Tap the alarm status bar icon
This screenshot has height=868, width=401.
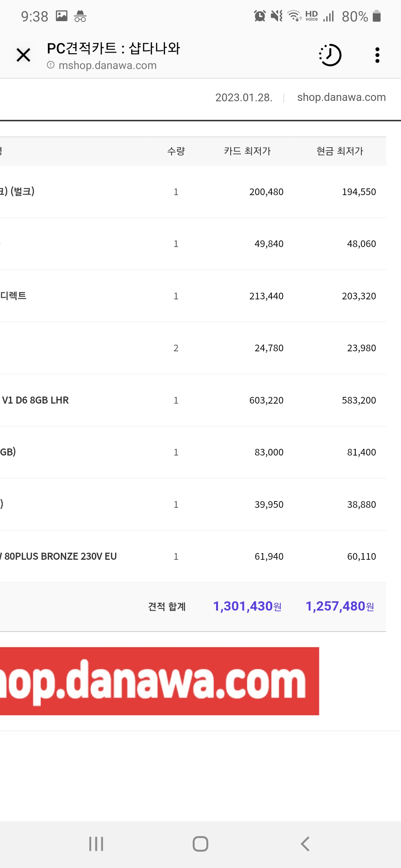pos(260,16)
